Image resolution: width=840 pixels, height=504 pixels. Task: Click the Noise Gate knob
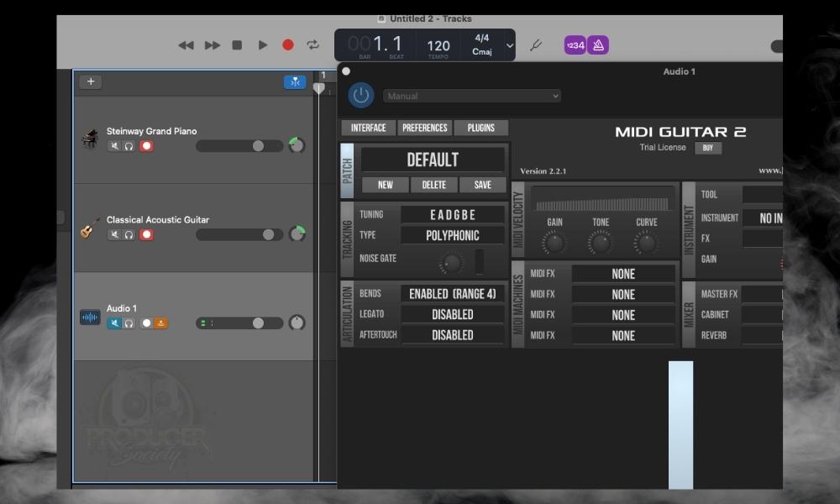450,262
